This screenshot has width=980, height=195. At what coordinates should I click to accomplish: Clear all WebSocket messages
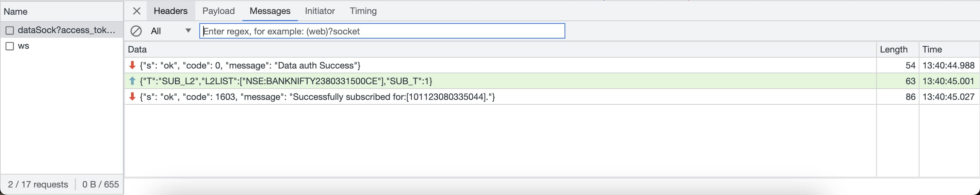click(x=136, y=31)
